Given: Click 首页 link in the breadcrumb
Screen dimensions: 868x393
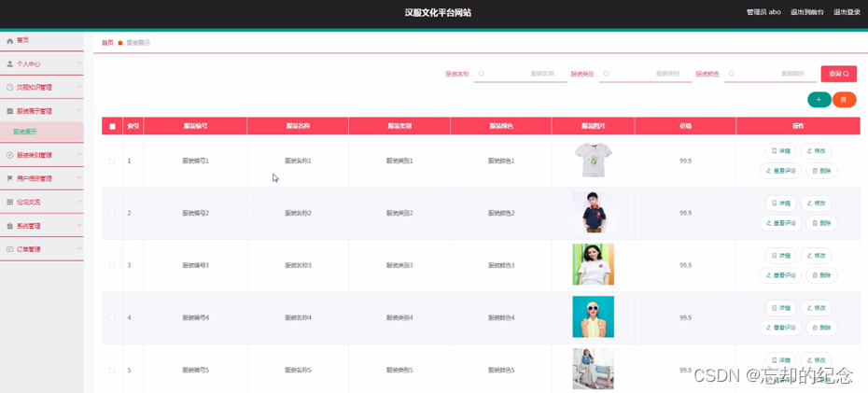Looking at the screenshot, I should pyautogui.click(x=107, y=43).
